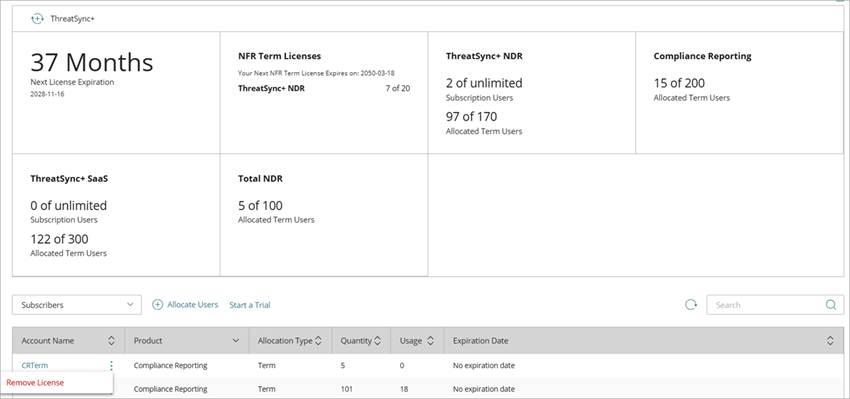Image resolution: width=850 pixels, height=399 pixels.
Task: Click Term cell in CRTerm row
Action: (267, 365)
